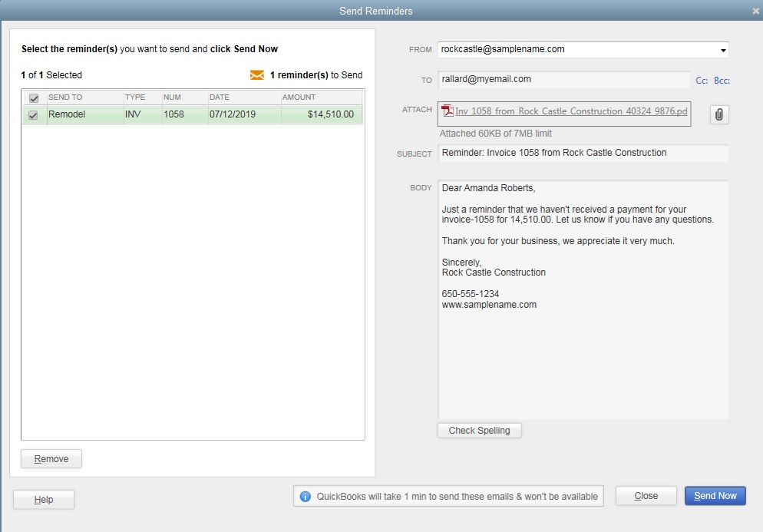The width and height of the screenshot is (763, 532).
Task: Click the Close button
Action: tap(646, 495)
